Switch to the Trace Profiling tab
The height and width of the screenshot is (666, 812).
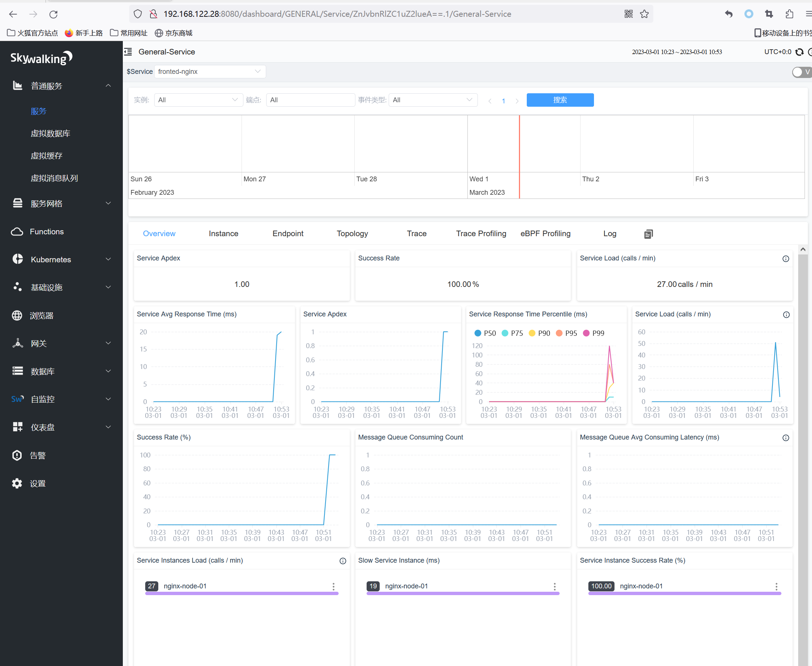[481, 234]
